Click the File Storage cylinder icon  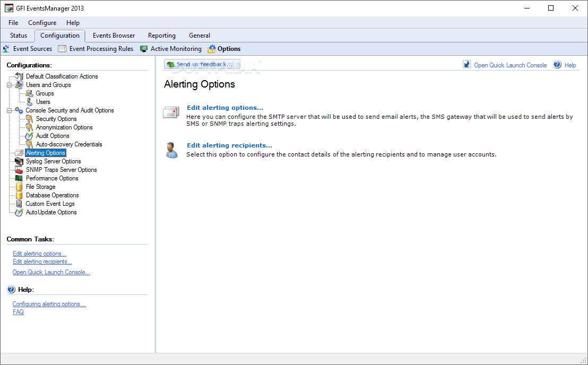tap(19, 187)
